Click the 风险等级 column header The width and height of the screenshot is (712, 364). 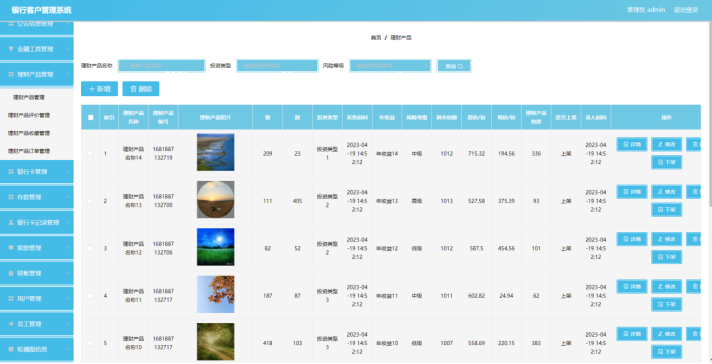coord(416,118)
